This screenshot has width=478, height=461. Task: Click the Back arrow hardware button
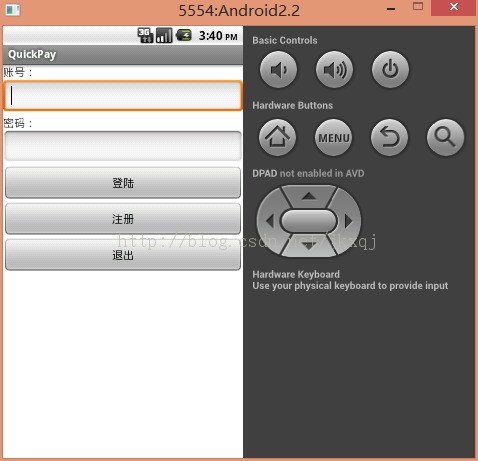pos(390,137)
